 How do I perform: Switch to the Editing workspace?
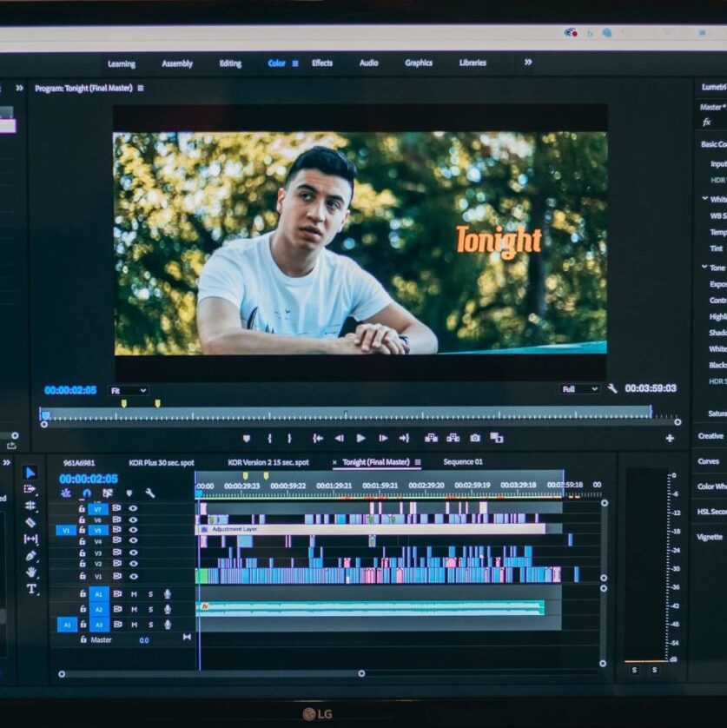coord(230,63)
